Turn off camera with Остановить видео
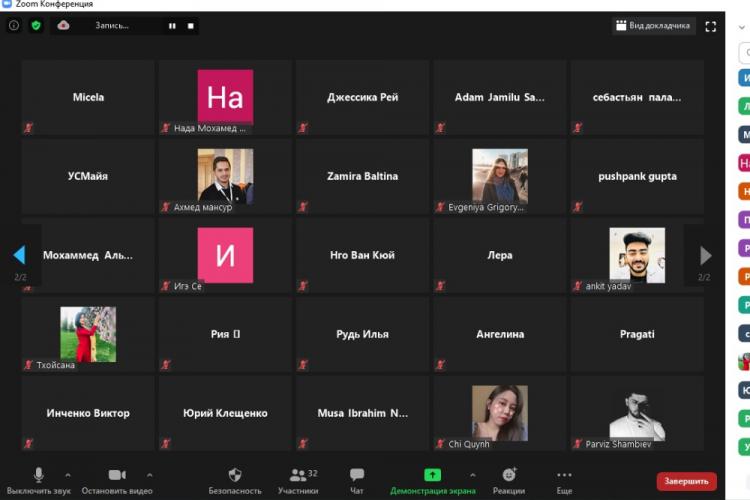The width and height of the screenshot is (750, 500). [x=117, y=480]
